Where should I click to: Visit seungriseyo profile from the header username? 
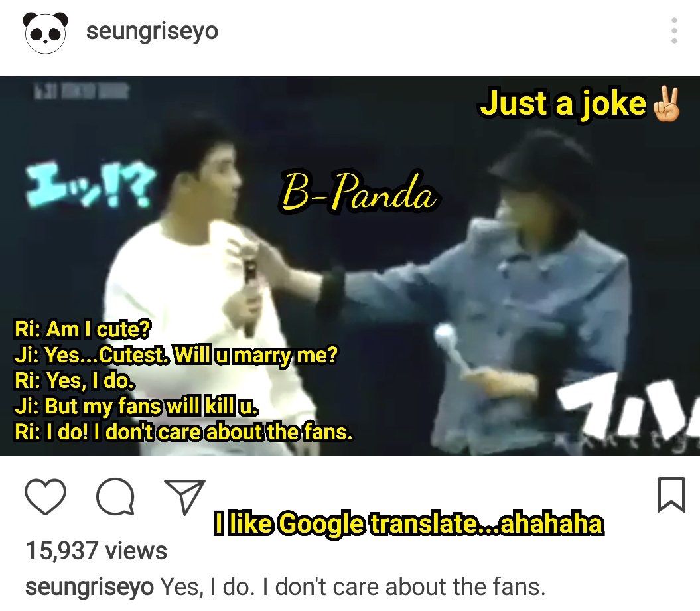coord(152,32)
